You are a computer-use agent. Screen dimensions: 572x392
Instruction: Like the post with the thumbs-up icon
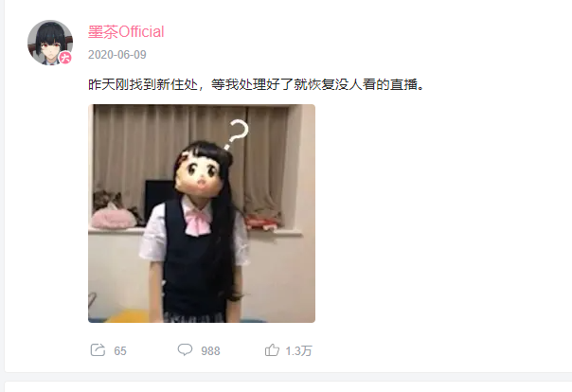[x=272, y=350]
